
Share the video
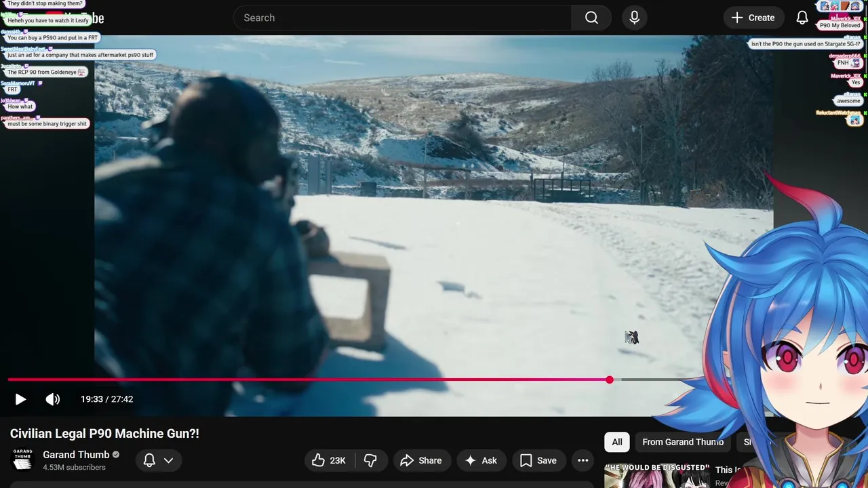pyautogui.click(x=421, y=460)
